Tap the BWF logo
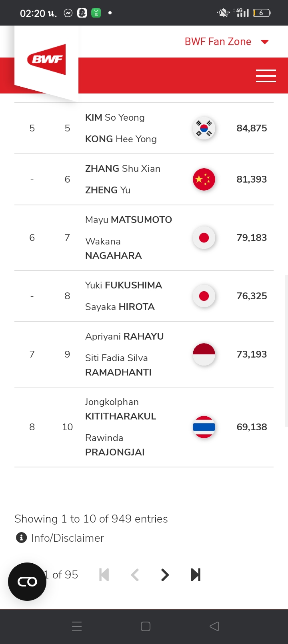The height and width of the screenshot is (644, 288). coord(46,60)
